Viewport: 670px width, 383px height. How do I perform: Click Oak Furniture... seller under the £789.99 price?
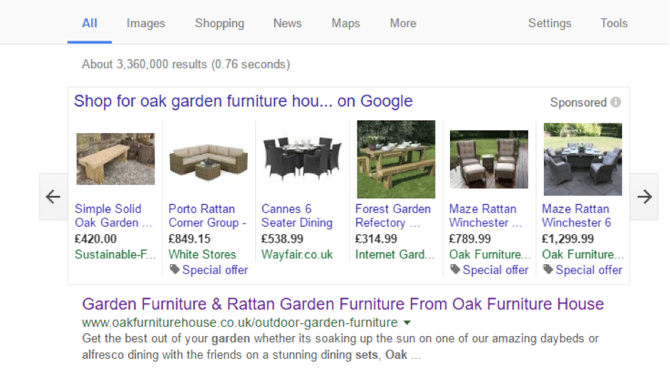[x=490, y=255]
